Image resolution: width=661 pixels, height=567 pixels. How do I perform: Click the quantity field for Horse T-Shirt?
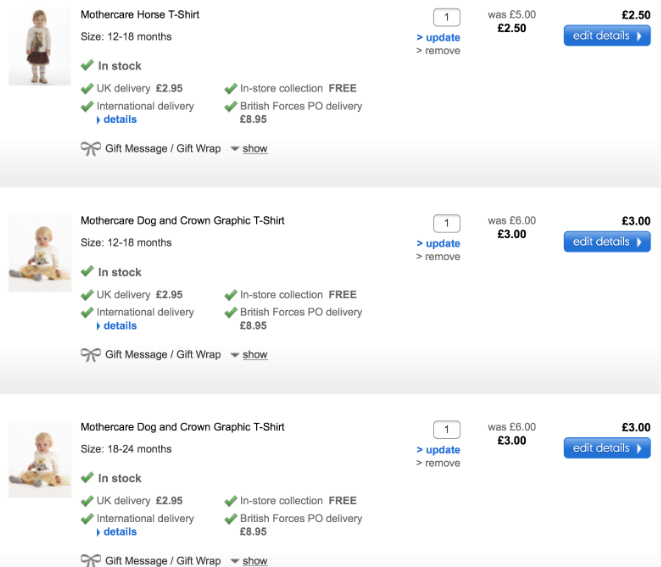tap(446, 17)
